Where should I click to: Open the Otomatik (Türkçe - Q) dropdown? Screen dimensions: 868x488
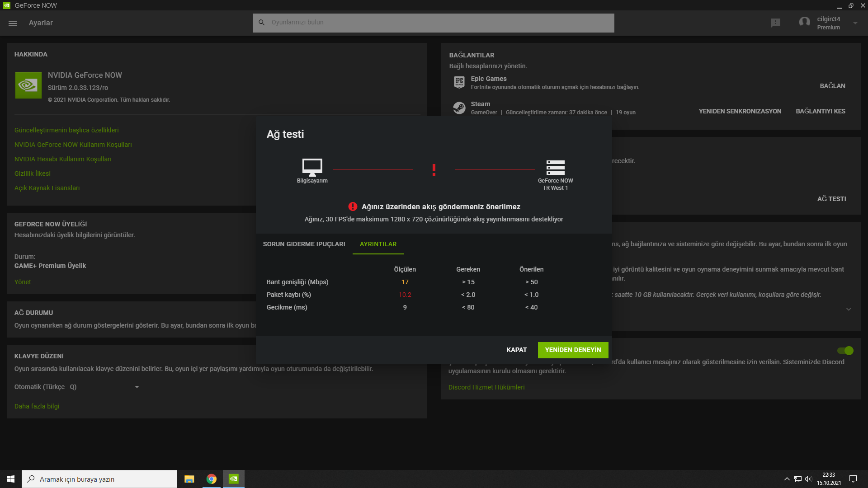(77, 387)
